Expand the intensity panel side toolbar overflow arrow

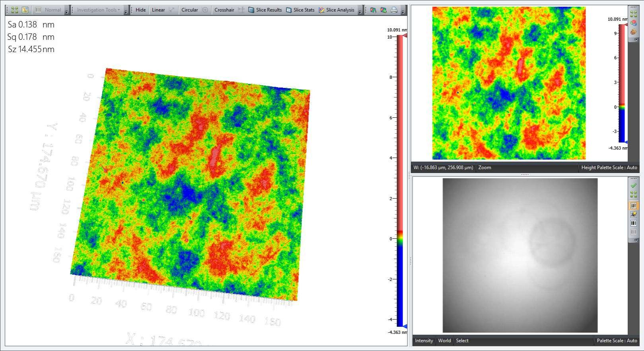(x=635, y=240)
